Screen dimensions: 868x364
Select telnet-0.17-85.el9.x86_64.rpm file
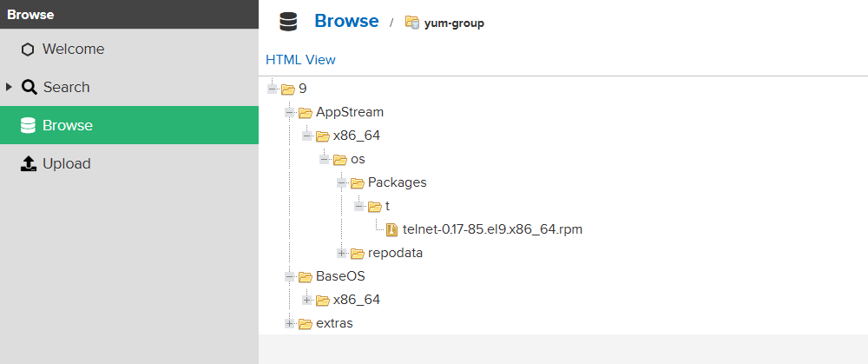point(492,228)
